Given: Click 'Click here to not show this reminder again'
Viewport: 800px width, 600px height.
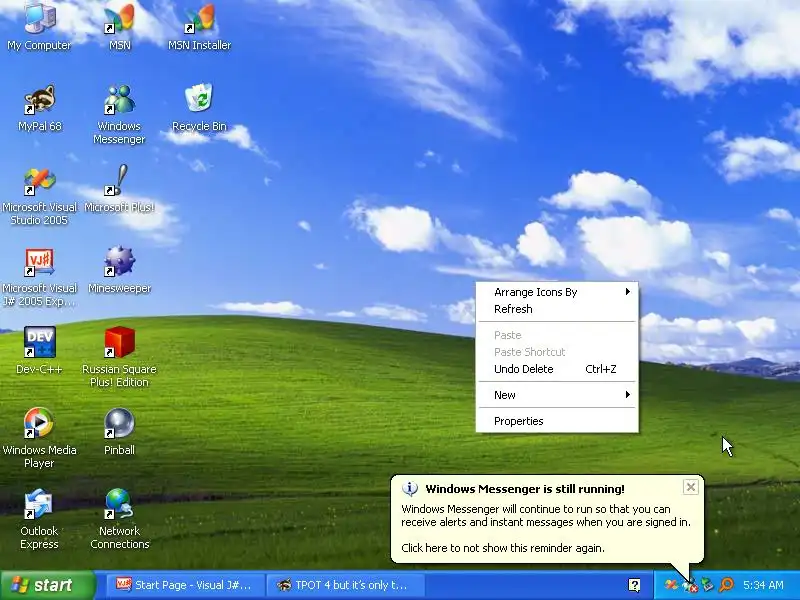Looking at the screenshot, I should coord(503,548).
